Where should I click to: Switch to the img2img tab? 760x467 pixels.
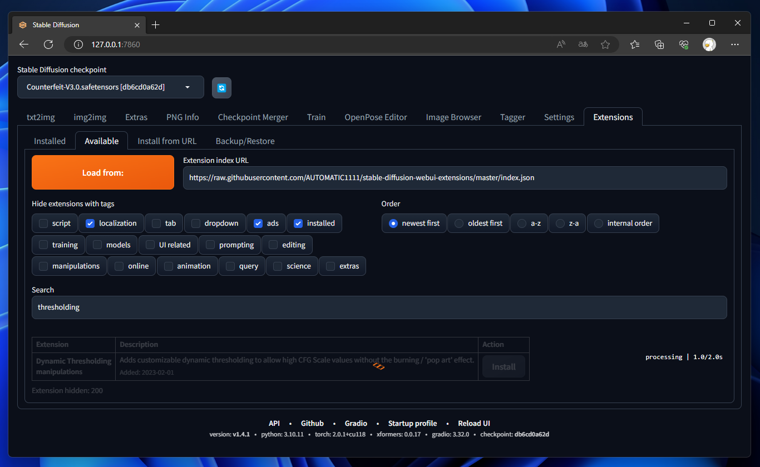pyautogui.click(x=90, y=117)
